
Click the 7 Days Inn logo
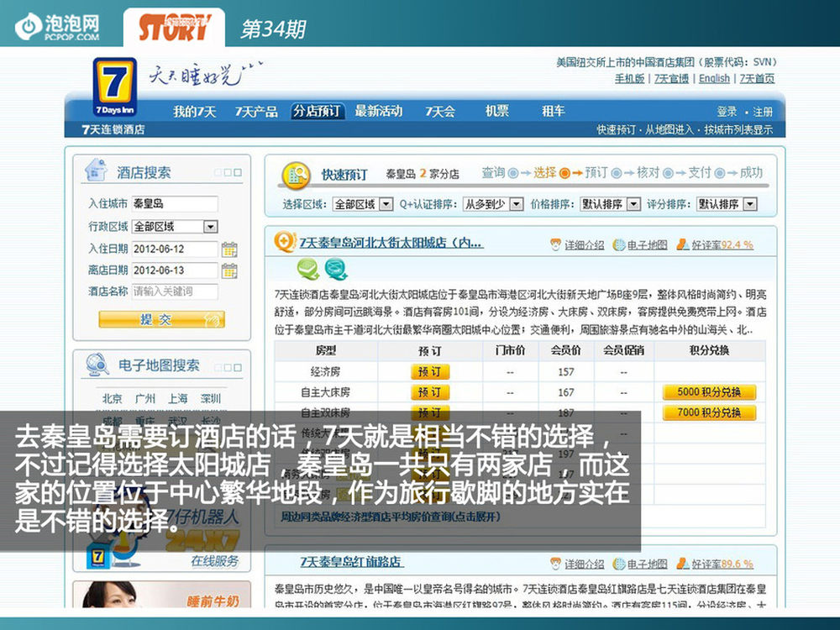pyautogui.click(x=114, y=87)
